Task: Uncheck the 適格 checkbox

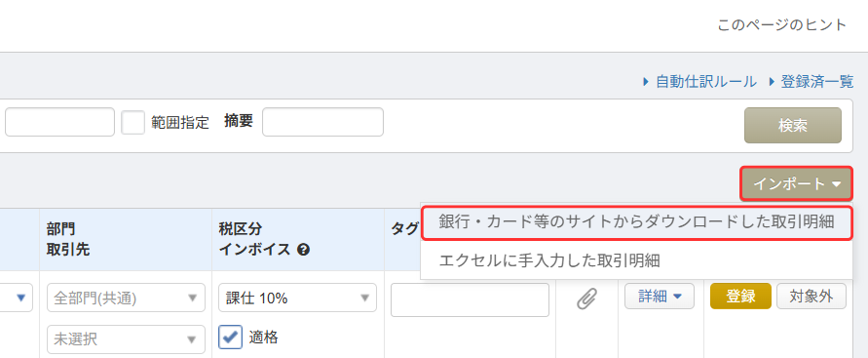Action: point(230,337)
